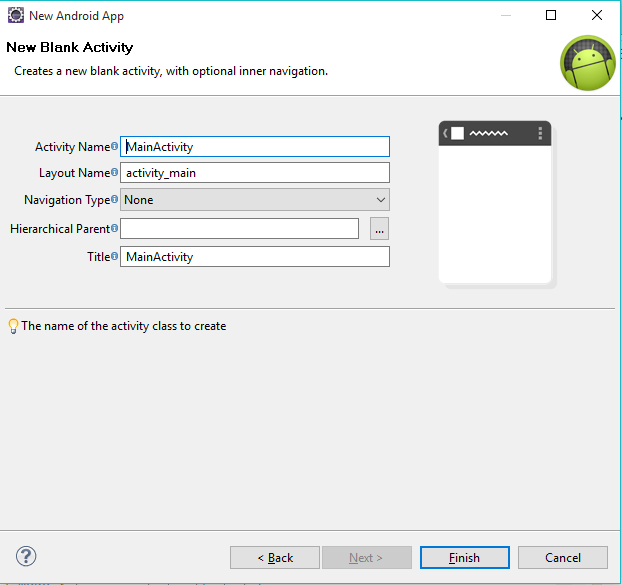This screenshot has height=585, width=622.
Task: Click the disabled Next button
Action: 367,558
